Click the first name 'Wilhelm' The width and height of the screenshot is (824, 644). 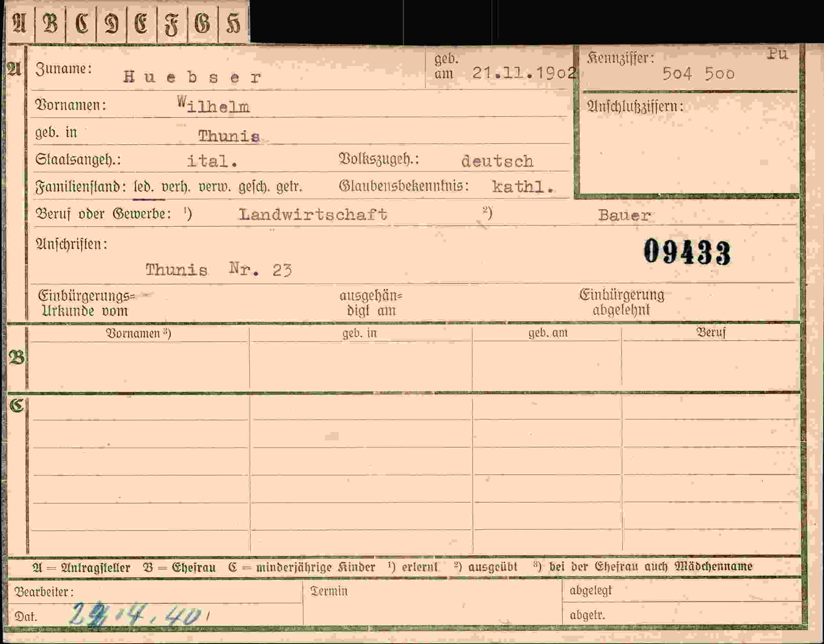pos(213,105)
